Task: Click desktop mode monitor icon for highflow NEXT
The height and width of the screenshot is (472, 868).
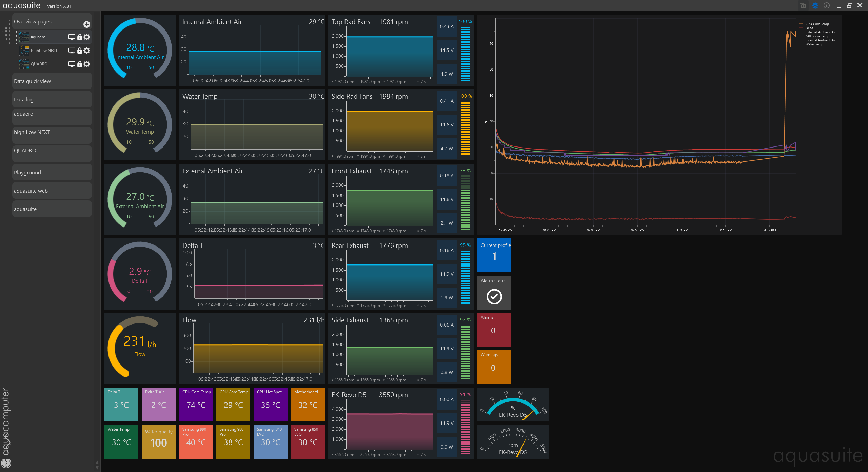Action: pyautogui.click(x=72, y=51)
